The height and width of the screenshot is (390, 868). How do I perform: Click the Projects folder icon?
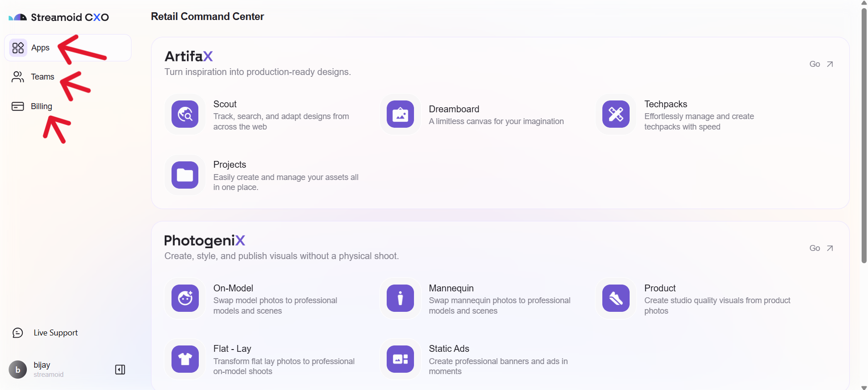point(185,175)
